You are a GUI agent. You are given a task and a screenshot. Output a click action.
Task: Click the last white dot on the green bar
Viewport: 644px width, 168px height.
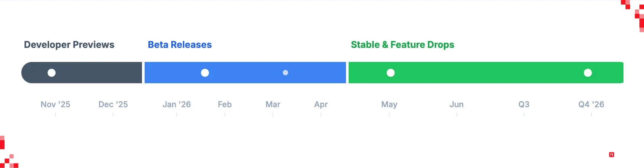pyautogui.click(x=588, y=73)
